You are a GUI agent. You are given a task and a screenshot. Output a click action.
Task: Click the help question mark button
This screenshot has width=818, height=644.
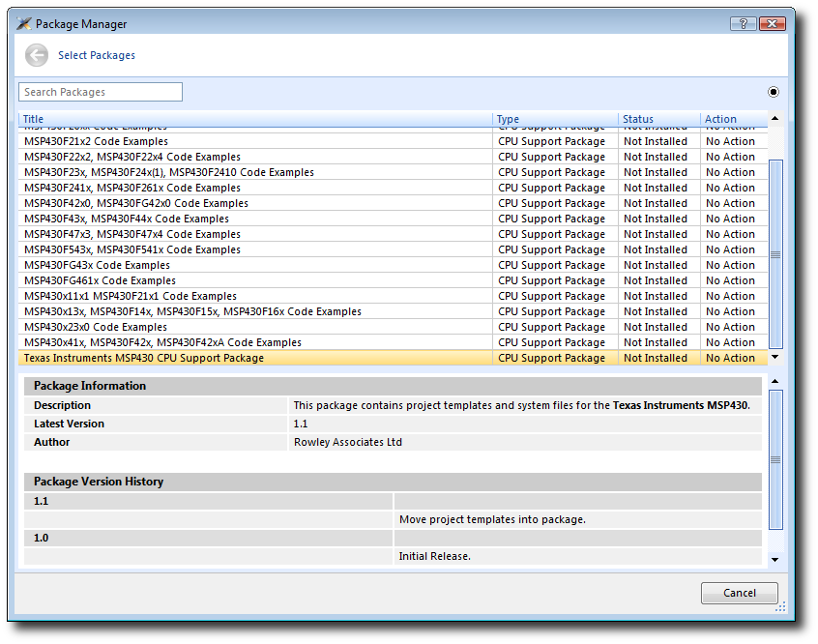(741, 23)
